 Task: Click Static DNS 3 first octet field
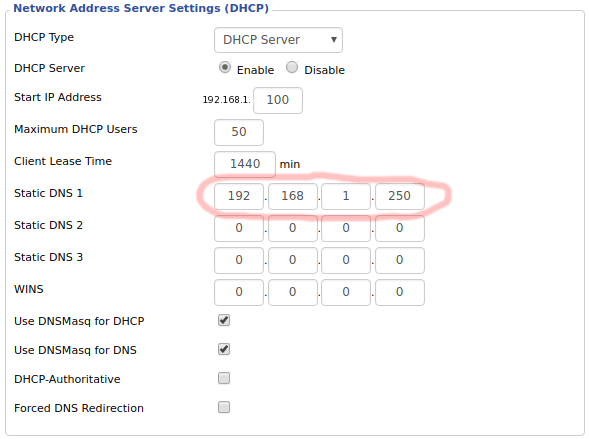(239, 260)
